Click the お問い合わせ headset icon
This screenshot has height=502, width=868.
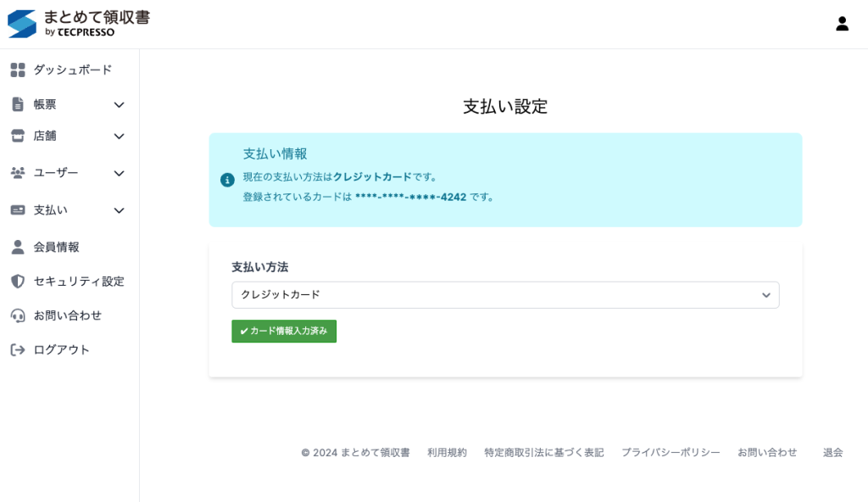pos(18,315)
